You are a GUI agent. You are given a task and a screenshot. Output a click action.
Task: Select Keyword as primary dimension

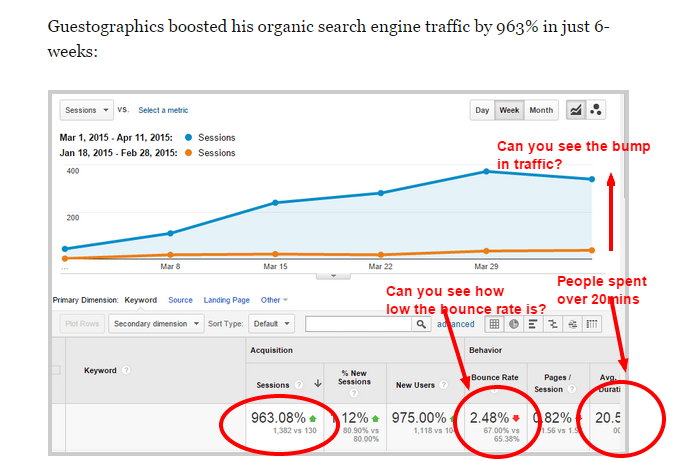tap(140, 300)
